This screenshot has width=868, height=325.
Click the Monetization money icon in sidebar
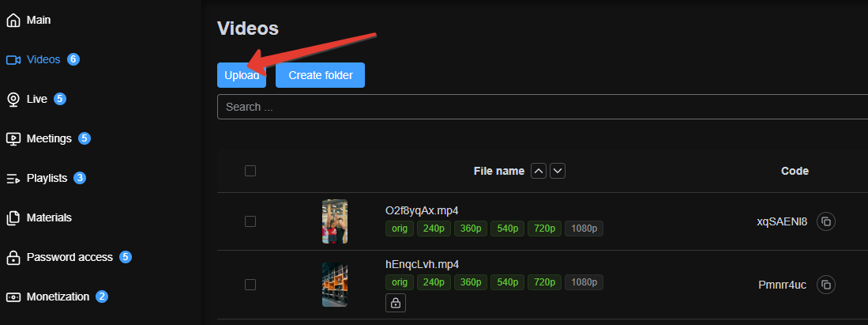pyautogui.click(x=13, y=297)
